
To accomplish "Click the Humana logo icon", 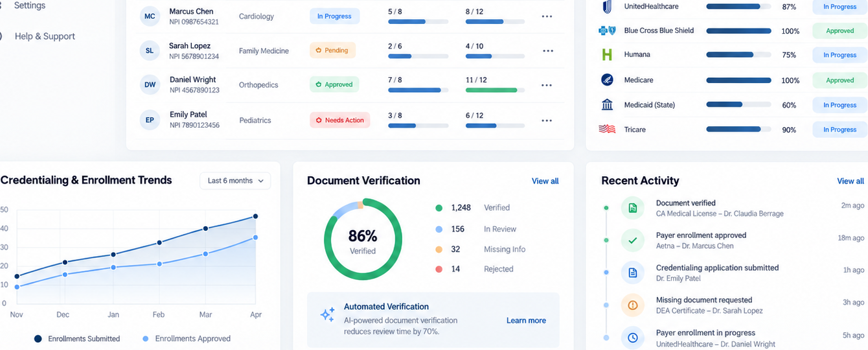I will (x=607, y=54).
